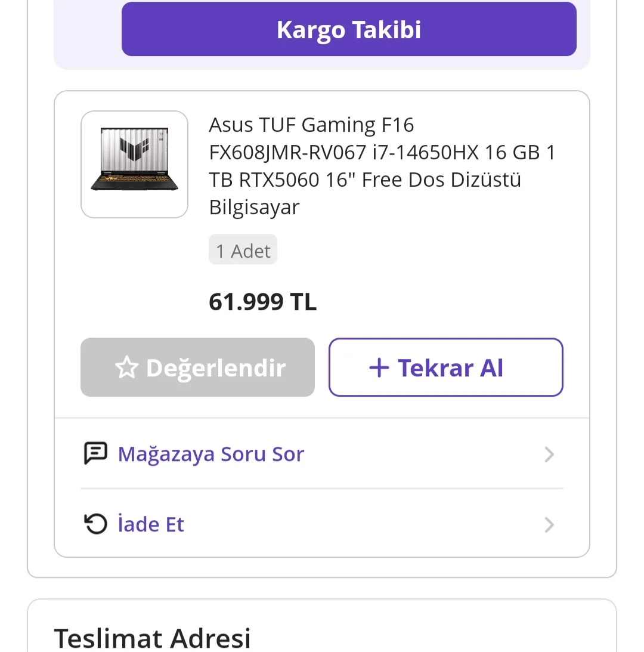Click the plus icon beside Tekrar Al
The image size is (644, 652).
[379, 368]
